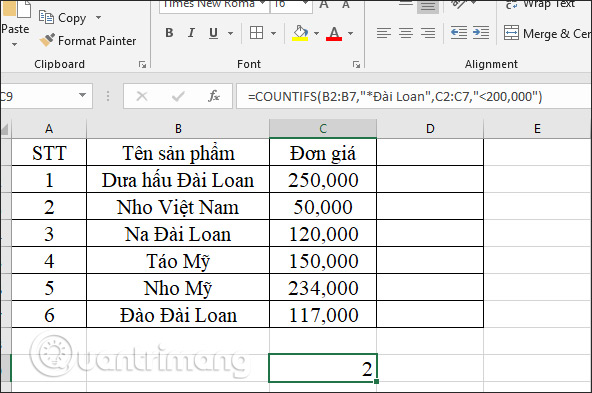The width and height of the screenshot is (592, 393).
Task: Toggle Bold formatting
Action: (x=169, y=33)
